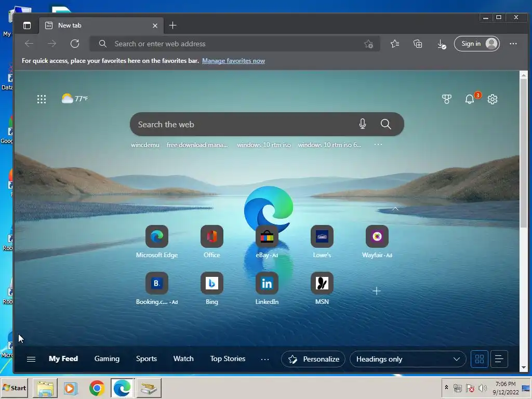
Task: Open the 7:06 PM taskbar clock
Action: coord(506,388)
